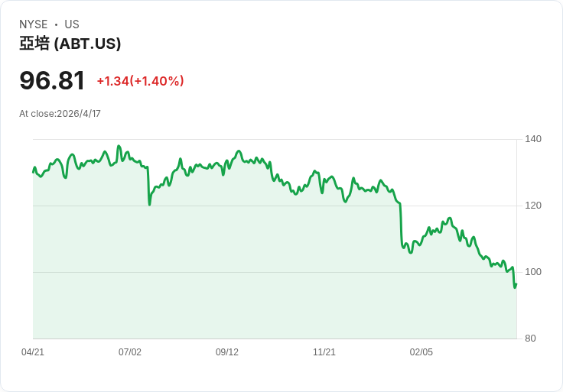Click the 80 y-axis price label

pos(530,339)
